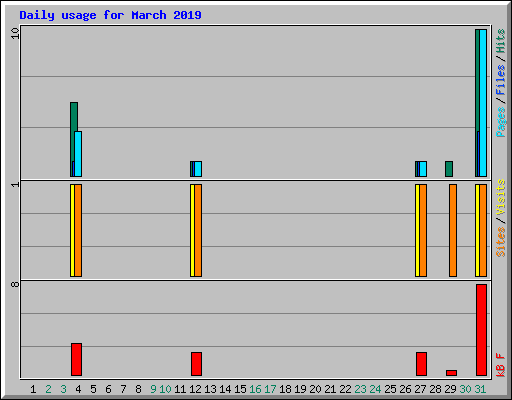The image size is (512, 400).
Task: Click day label '27' on the x-axis
Action: coord(420,389)
